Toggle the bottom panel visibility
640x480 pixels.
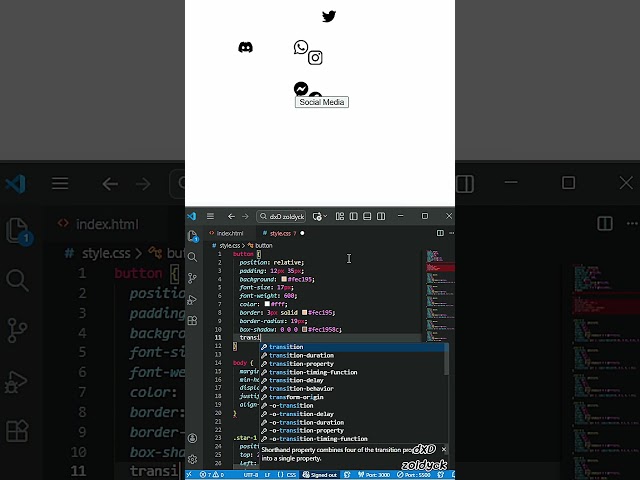coord(367,216)
